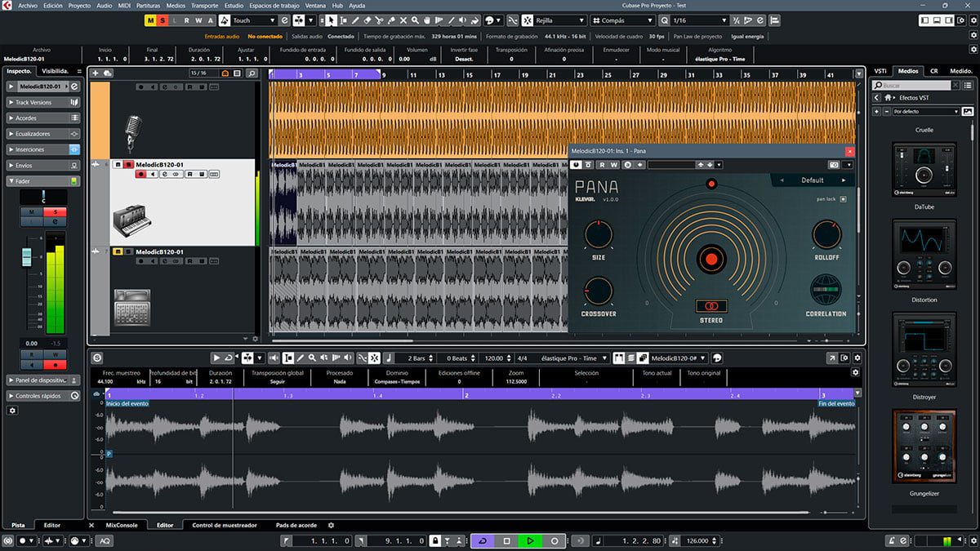Click the Correlation globe in Pana
Screen dimensions: 980x551
point(826,290)
